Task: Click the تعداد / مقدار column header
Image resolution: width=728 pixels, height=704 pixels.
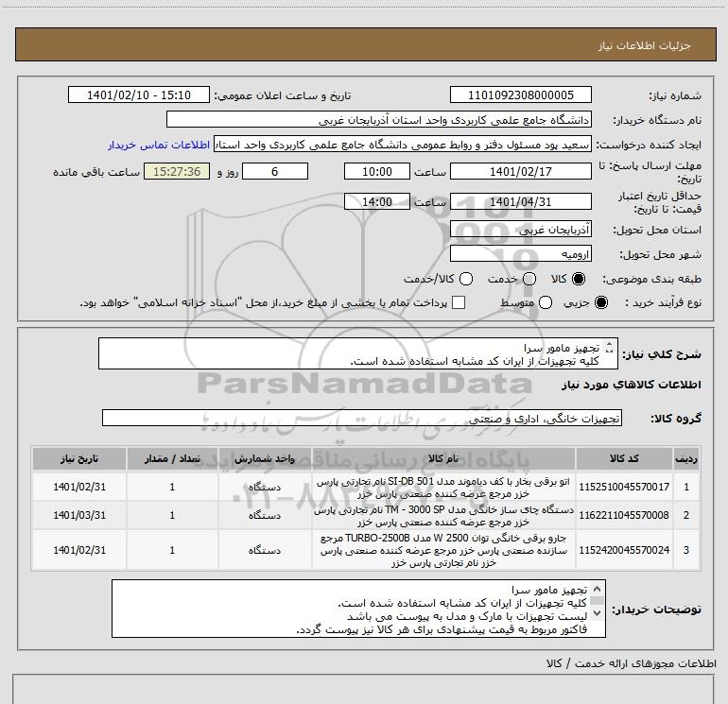Action: [172, 459]
